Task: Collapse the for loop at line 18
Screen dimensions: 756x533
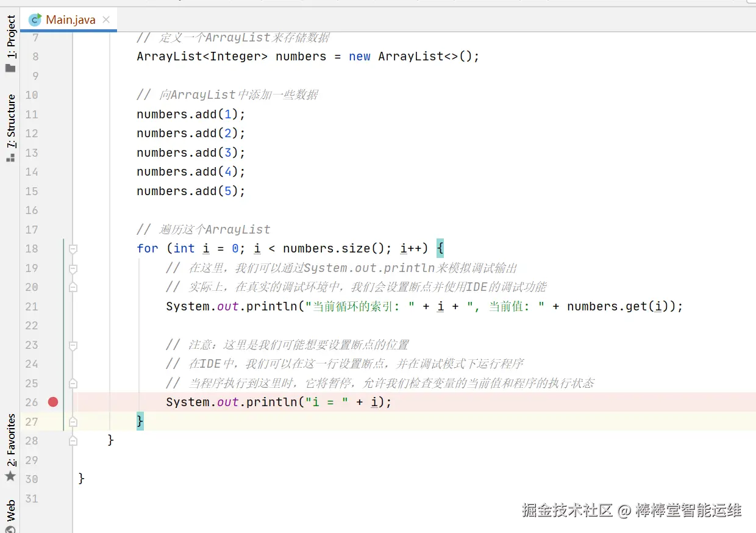Action: 73,249
